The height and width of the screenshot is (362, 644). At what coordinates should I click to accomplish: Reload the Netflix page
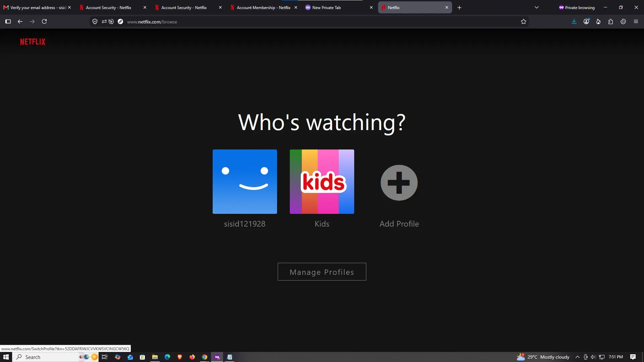44,21
